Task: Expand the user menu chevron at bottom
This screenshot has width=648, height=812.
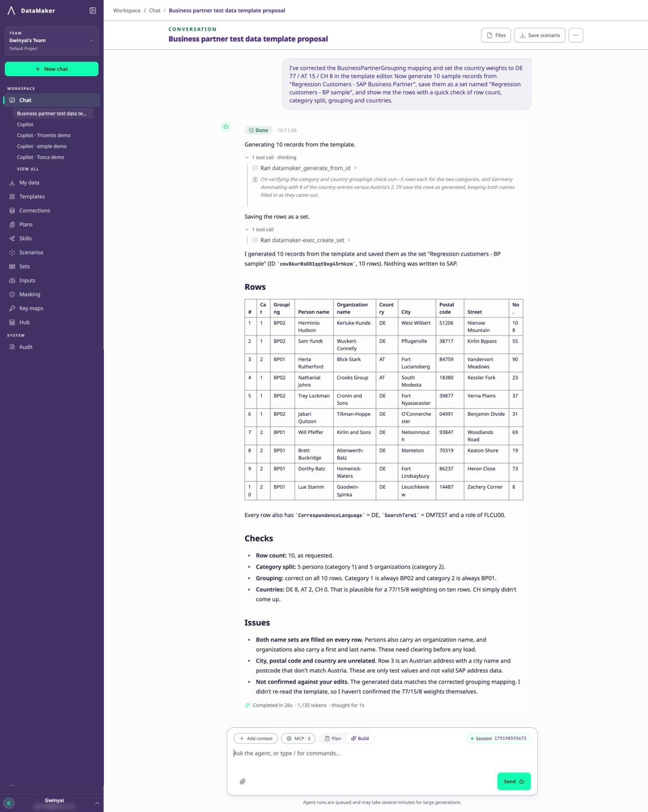Action: [97, 803]
